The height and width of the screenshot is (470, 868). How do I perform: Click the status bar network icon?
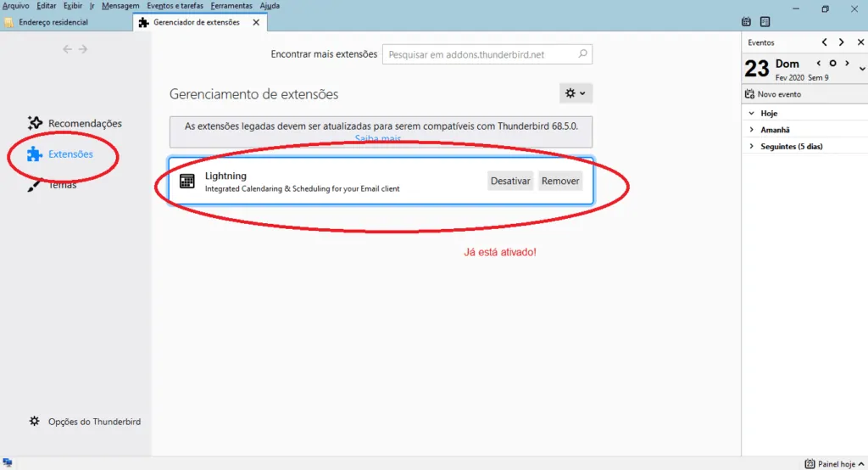(x=7, y=463)
